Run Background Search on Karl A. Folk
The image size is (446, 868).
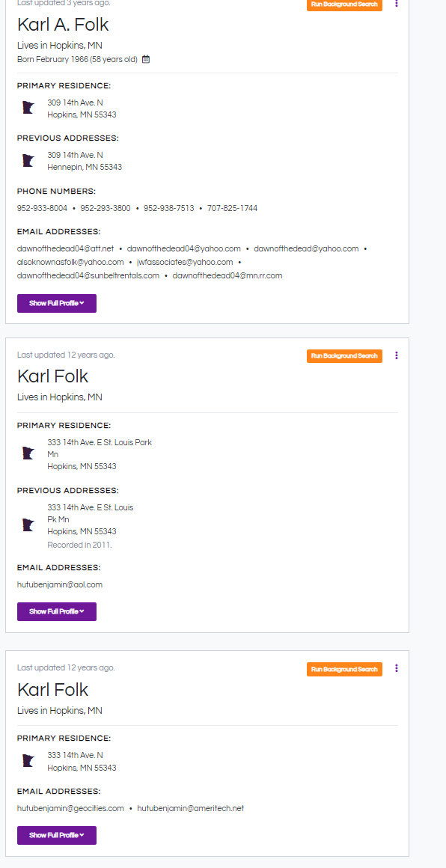coord(344,4)
